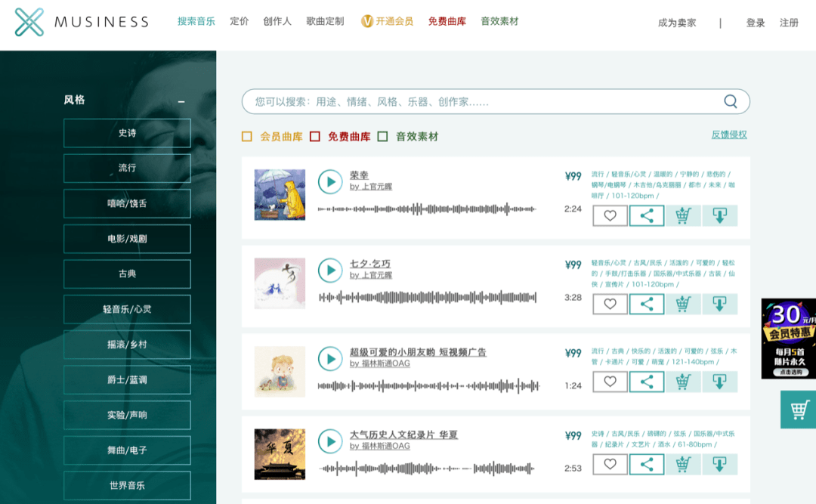Viewport: 816px width, 504px height.
Task: Open the floating shopping cart button
Action: pos(799,410)
